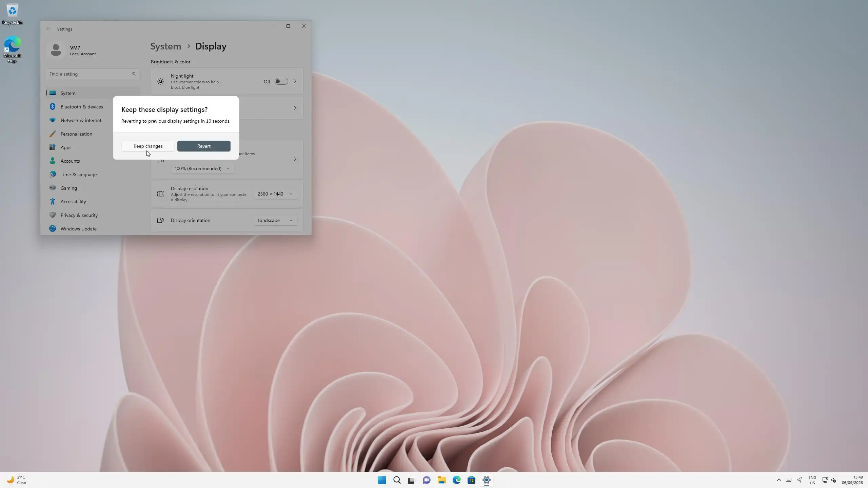The height and width of the screenshot is (488, 868).
Task: Click the Revert button
Action: (x=204, y=146)
